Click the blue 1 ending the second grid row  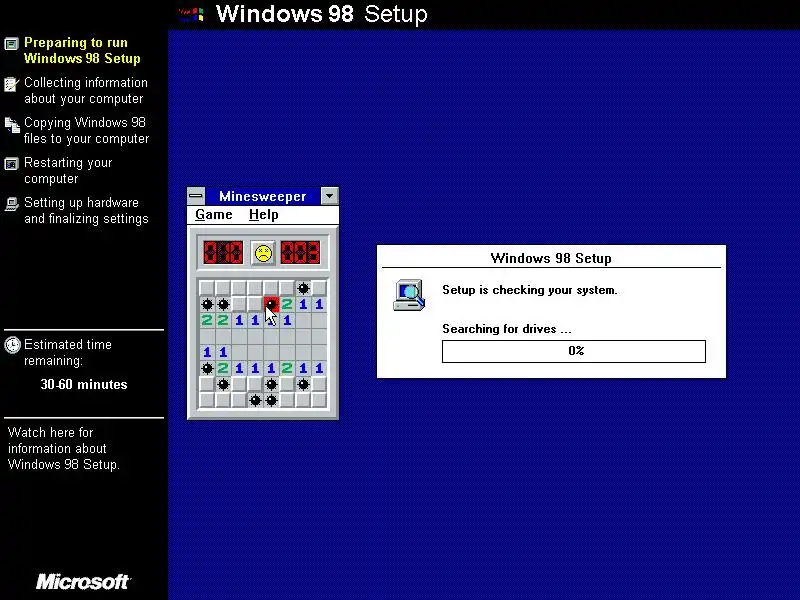[x=319, y=305]
